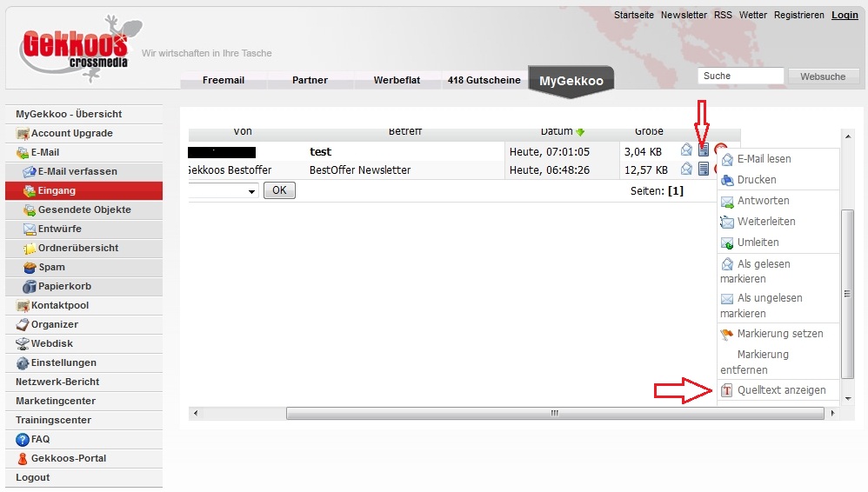The width and height of the screenshot is (868, 492).
Task: Click the printer icon next to Drucken
Action: [727, 180]
